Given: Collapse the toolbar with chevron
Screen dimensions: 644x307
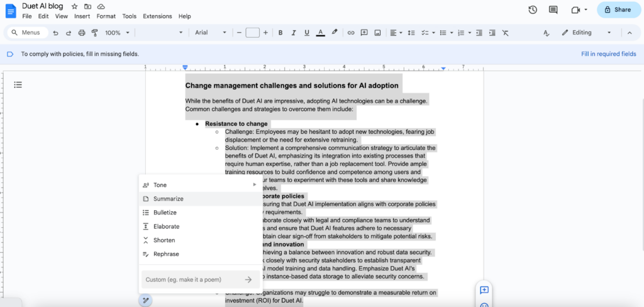Looking at the screenshot, I should (x=629, y=33).
